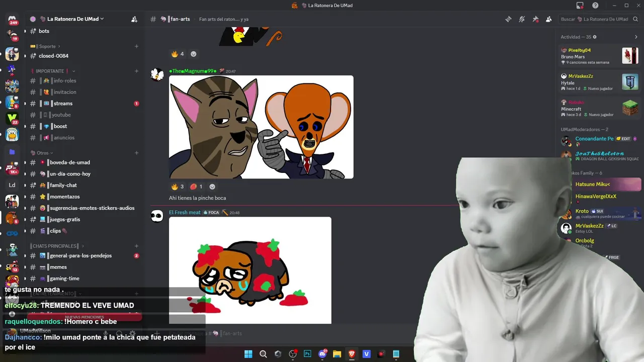Open the invitacion channel

[85, 92]
